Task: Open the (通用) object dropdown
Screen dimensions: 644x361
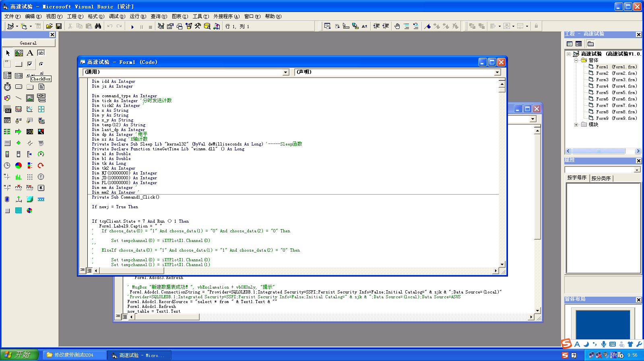Action: pyautogui.click(x=286, y=72)
